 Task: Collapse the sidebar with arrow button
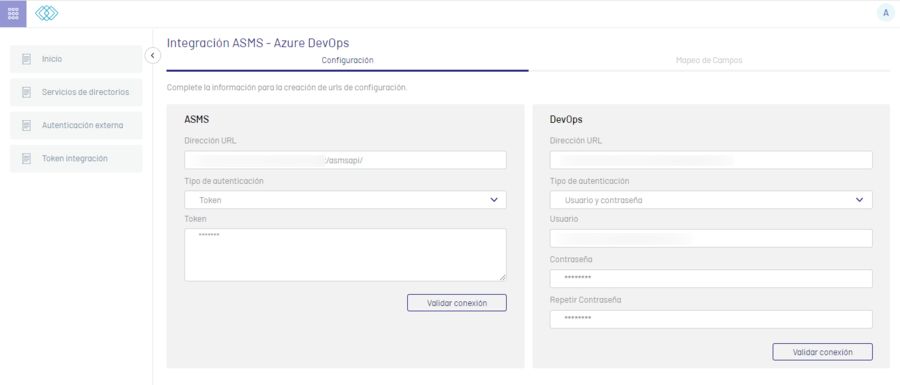pyautogui.click(x=153, y=56)
